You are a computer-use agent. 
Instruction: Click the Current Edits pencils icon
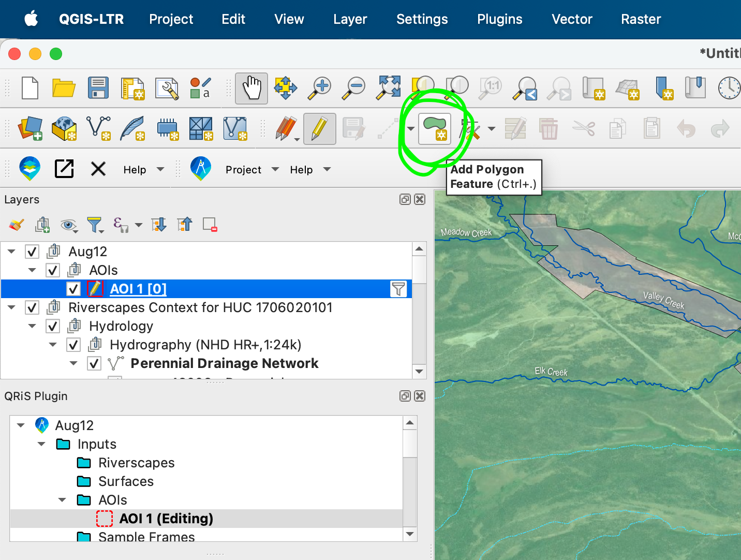pos(286,128)
